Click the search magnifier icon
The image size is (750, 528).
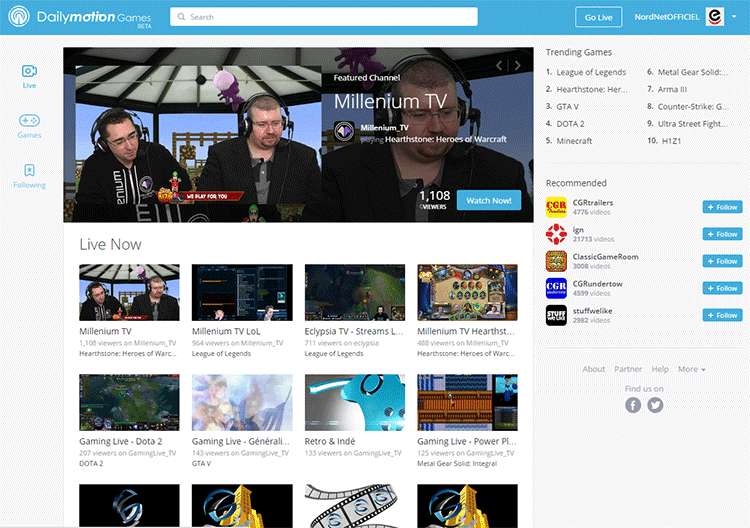pyautogui.click(x=181, y=17)
